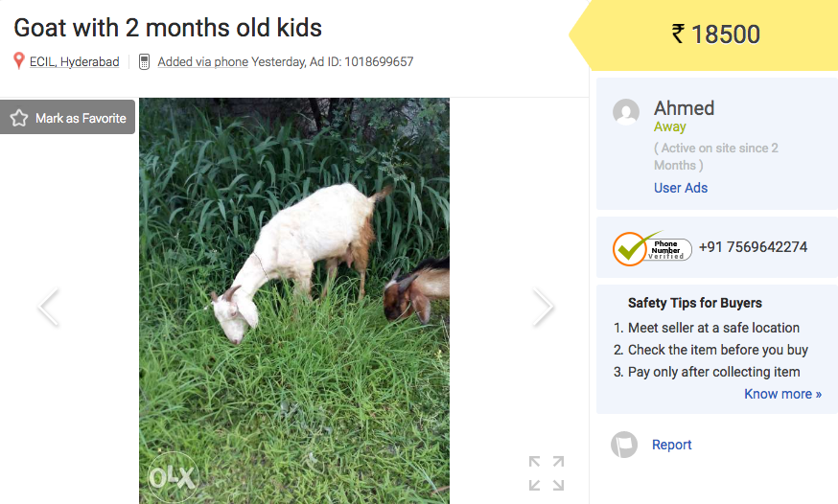This screenshot has height=504, width=838.
Task: Click the mobile phone icon beside Added via phone
Action: click(144, 61)
